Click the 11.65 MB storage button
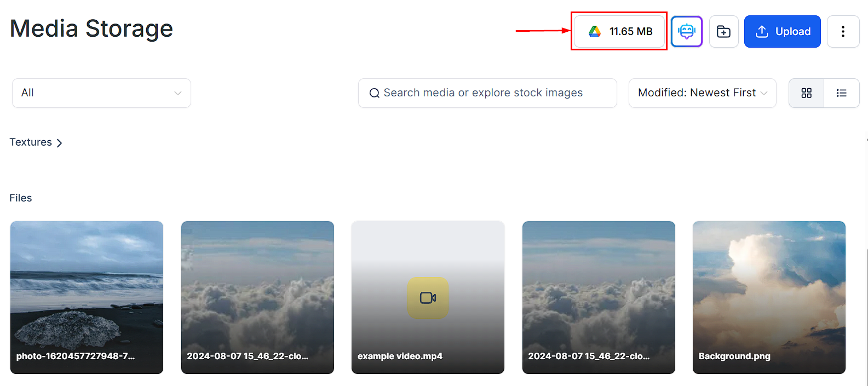The image size is (868, 386). click(619, 32)
